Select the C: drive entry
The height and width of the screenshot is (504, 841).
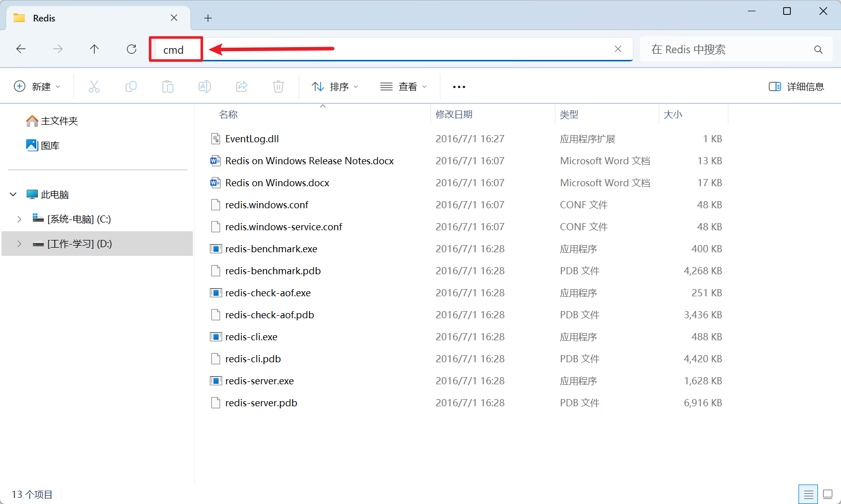[x=72, y=219]
